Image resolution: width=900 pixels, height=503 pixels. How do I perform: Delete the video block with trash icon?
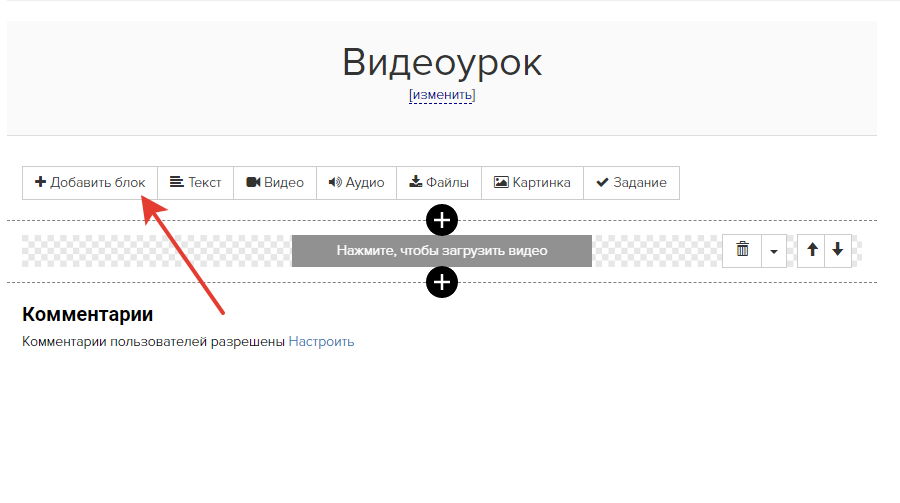pos(742,250)
